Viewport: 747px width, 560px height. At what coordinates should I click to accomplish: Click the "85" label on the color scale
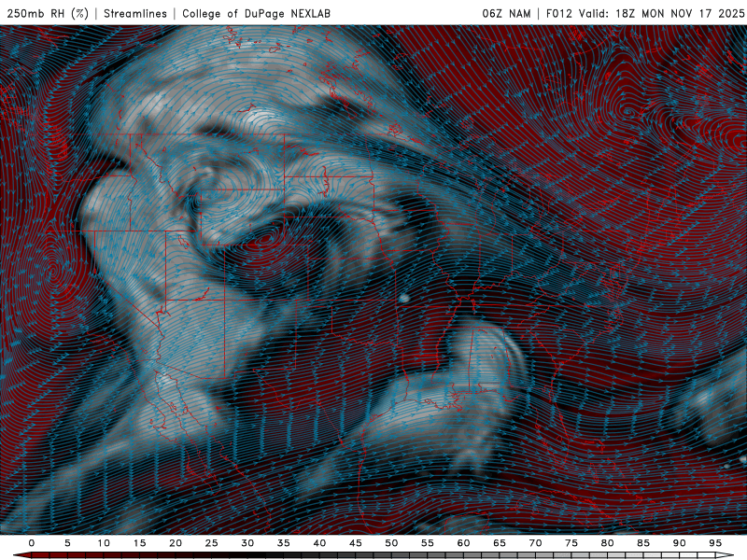coord(643,543)
